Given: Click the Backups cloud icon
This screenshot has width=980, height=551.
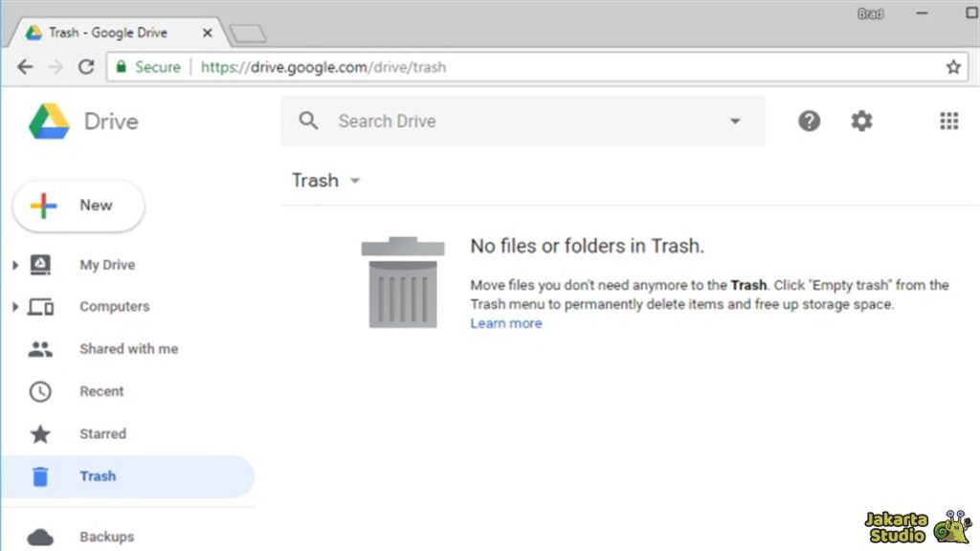Looking at the screenshot, I should (x=40, y=537).
